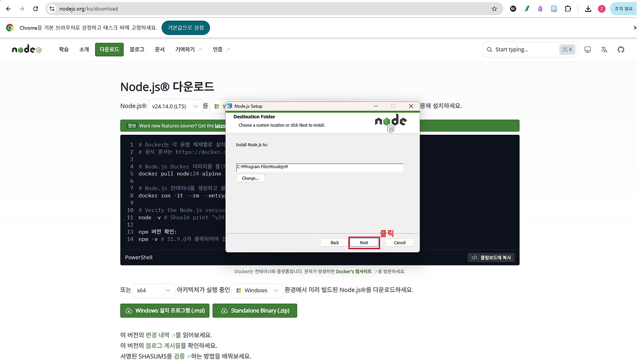Open the purple crystal extension icon

pyautogui.click(x=540, y=8)
